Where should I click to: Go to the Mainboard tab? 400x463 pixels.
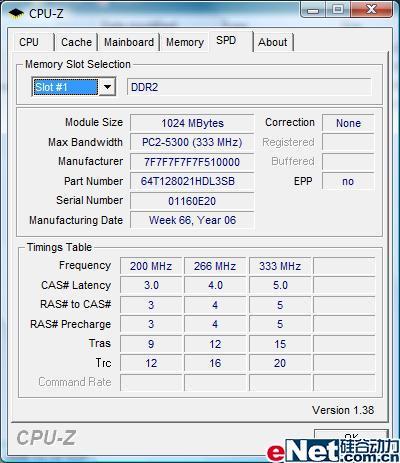[x=129, y=42]
